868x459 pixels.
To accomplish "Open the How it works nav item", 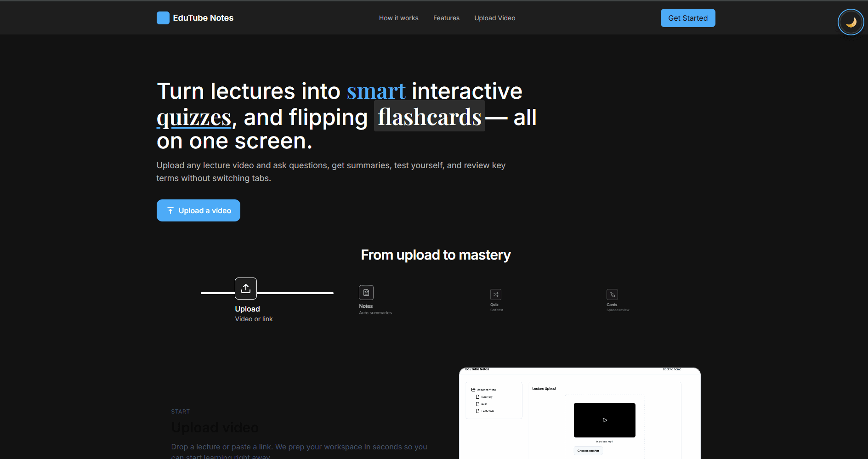I will 398,18.
